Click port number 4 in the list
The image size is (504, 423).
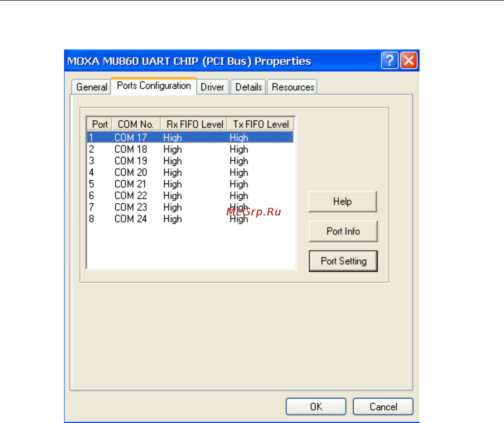pyautogui.click(x=91, y=172)
